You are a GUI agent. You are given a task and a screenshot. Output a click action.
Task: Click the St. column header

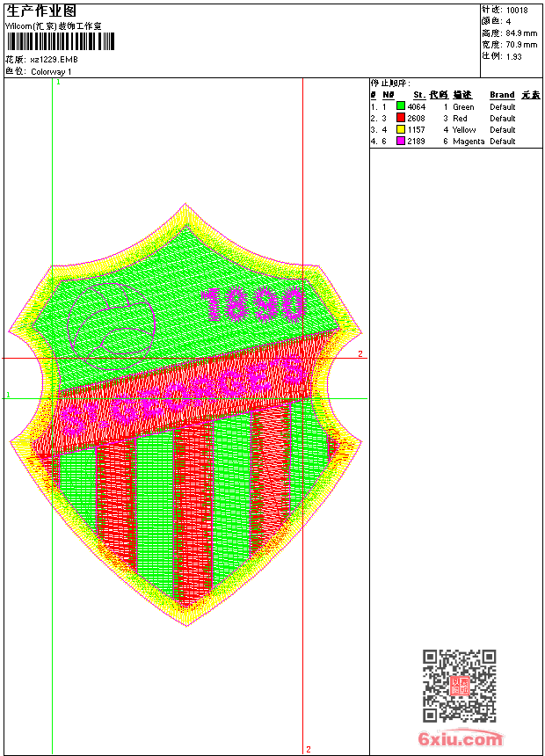click(x=419, y=95)
